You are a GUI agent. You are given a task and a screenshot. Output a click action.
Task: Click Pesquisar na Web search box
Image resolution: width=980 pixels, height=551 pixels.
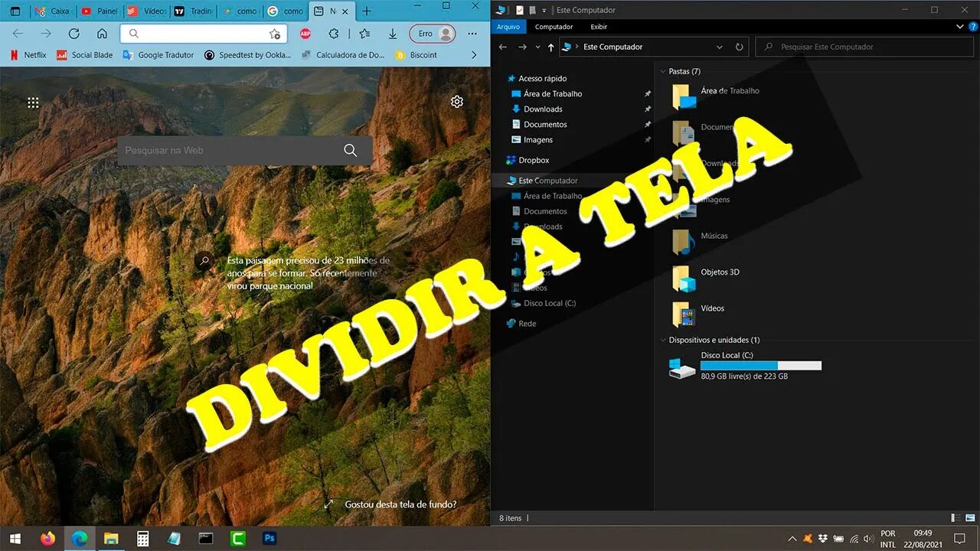click(x=245, y=151)
